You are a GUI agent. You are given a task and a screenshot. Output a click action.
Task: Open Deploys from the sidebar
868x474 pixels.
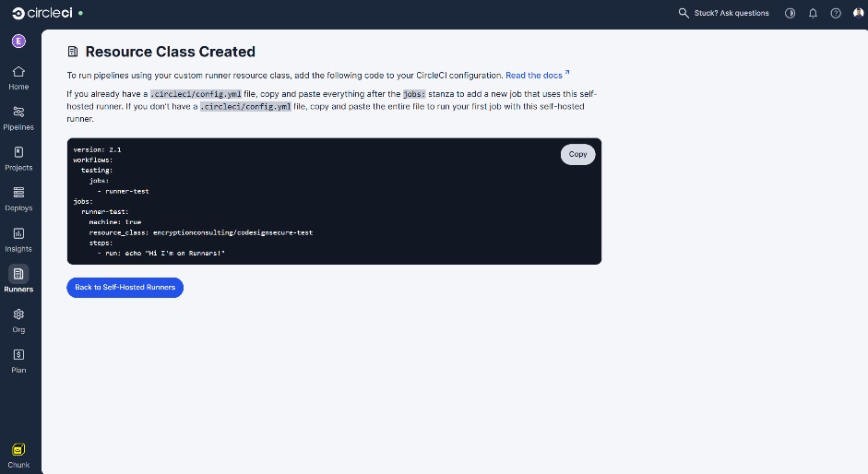[x=18, y=199]
